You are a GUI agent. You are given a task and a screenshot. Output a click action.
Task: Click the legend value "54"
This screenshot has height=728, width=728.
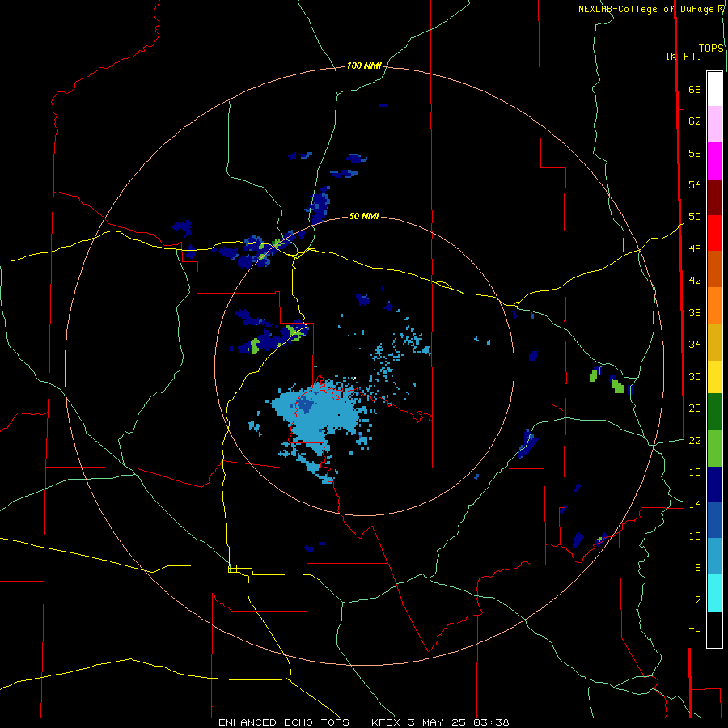[695, 184]
